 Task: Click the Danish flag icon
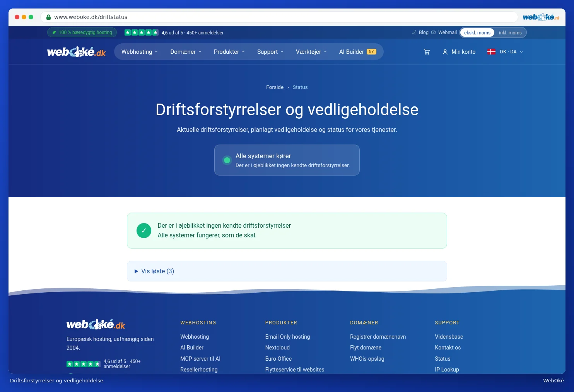[x=491, y=52]
